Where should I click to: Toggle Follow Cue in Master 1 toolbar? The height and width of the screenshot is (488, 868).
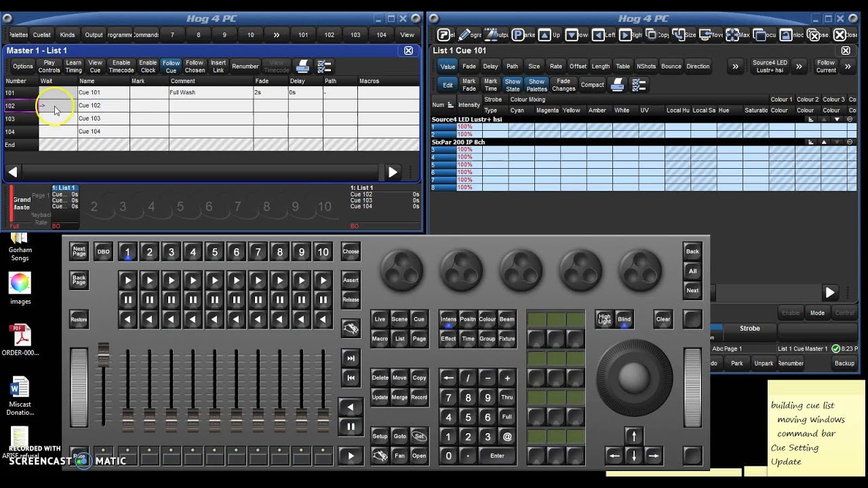tap(171, 66)
